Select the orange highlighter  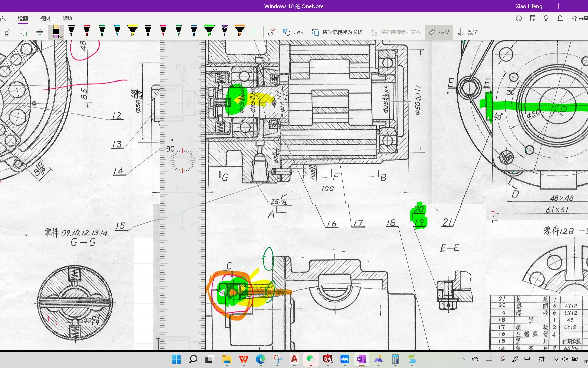(240, 30)
